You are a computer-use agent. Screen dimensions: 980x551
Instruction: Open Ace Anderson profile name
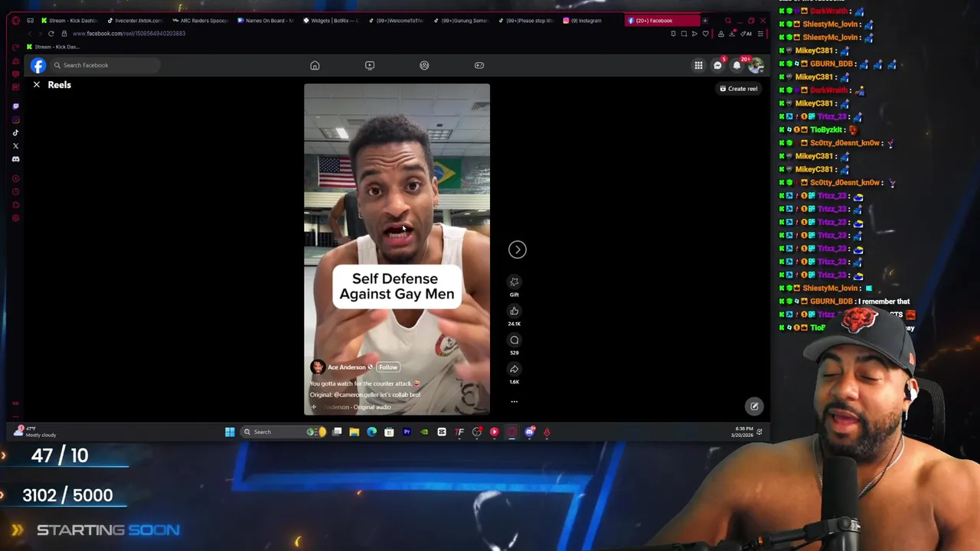347,367
